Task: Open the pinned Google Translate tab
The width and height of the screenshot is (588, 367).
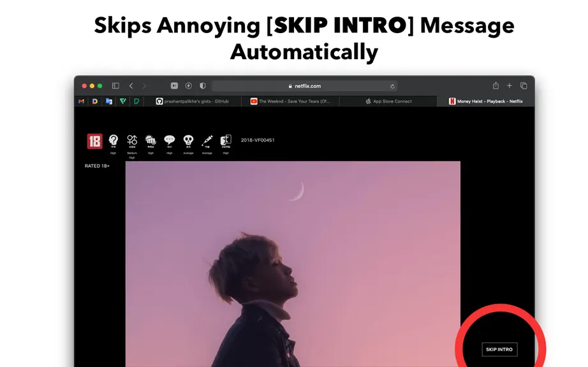Action: pos(109,101)
